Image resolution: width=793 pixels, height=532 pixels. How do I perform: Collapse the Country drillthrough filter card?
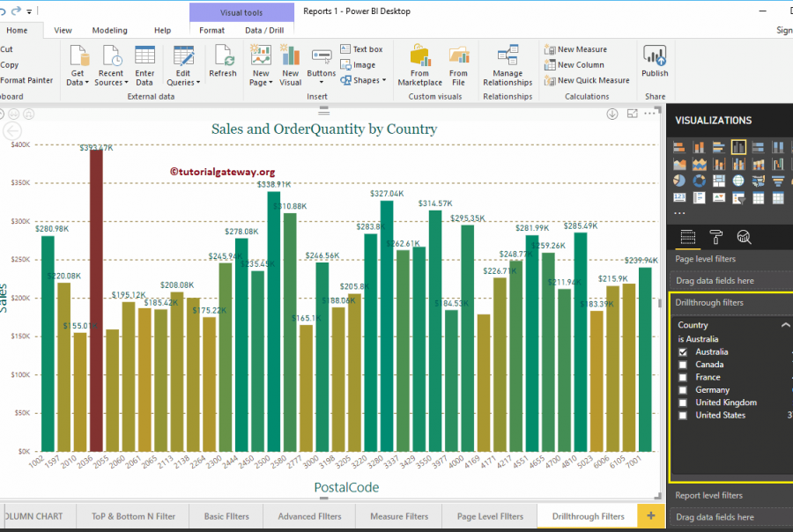click(x=787, y=324)
